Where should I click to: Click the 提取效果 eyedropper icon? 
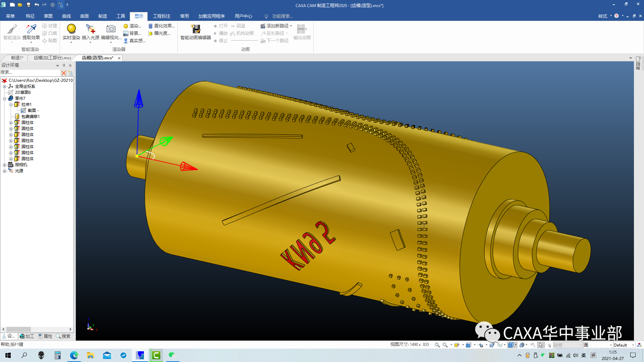31,29
